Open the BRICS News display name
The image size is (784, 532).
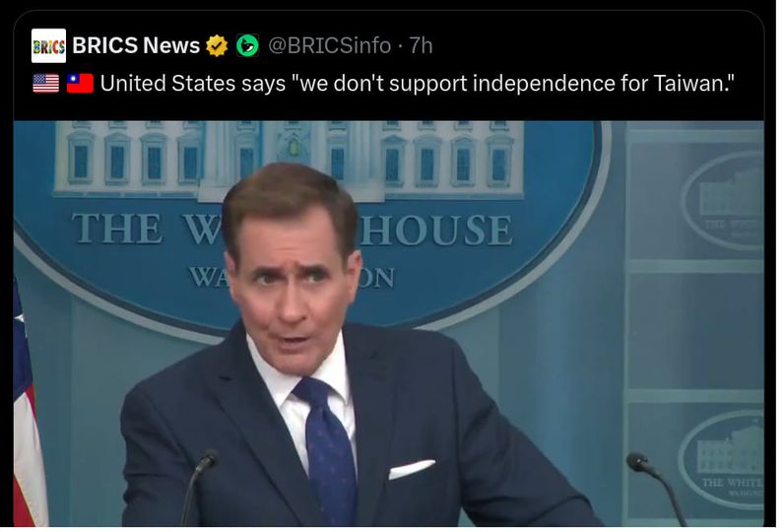(x=136, y=46)
